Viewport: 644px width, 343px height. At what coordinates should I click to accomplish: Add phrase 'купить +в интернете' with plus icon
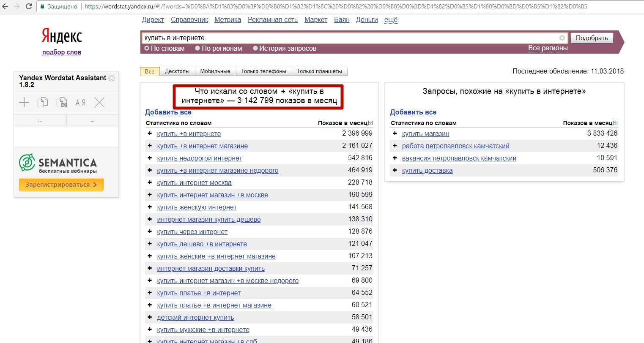click(150, 133)
